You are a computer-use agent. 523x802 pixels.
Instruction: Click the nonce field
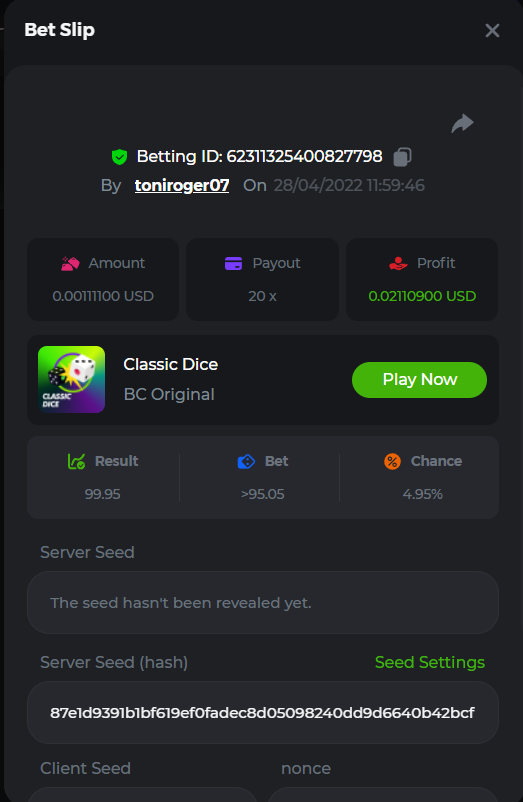pos(383,794)
